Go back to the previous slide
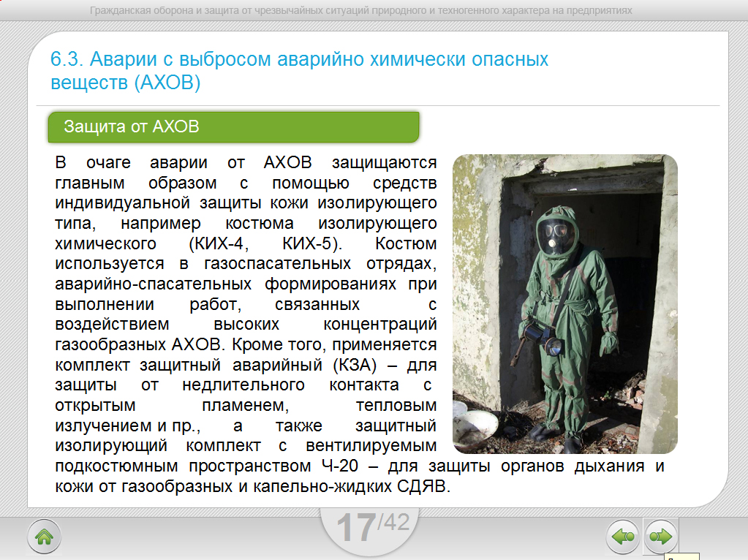 click(x=623, y=537)
